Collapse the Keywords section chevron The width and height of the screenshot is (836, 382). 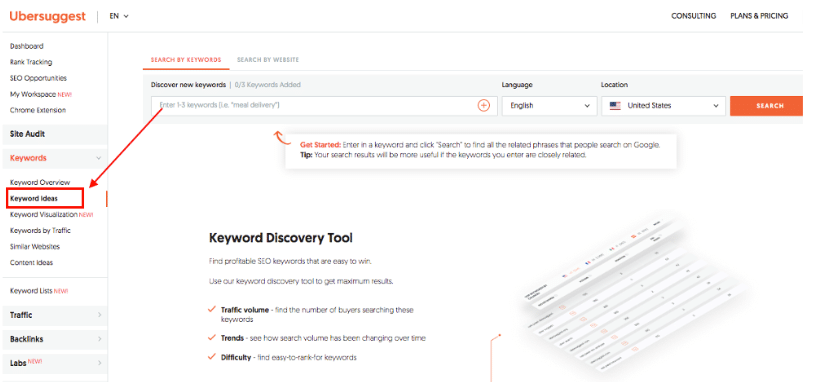pyautogui.click(x=99, y=158)
